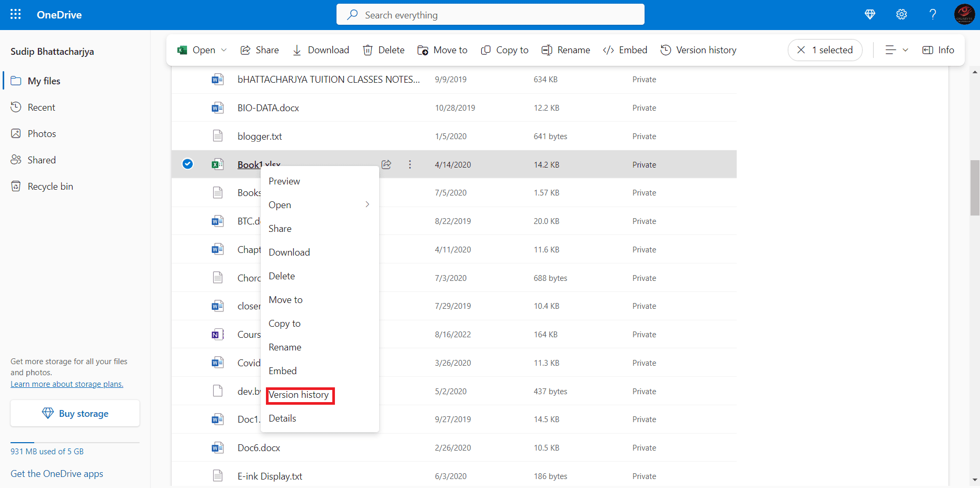This screenshot has height=488, width=980.
Task: Click the magnifier icon in the search box
Action: 352,15
